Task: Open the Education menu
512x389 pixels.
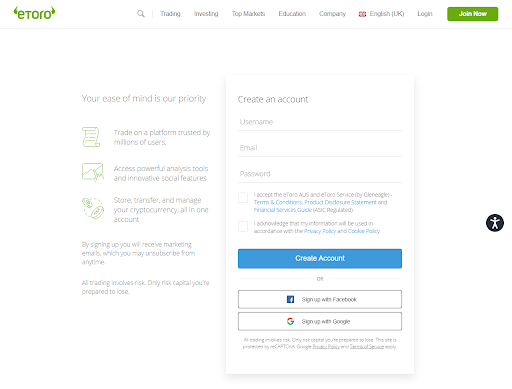Action: (x=292, y=14)
